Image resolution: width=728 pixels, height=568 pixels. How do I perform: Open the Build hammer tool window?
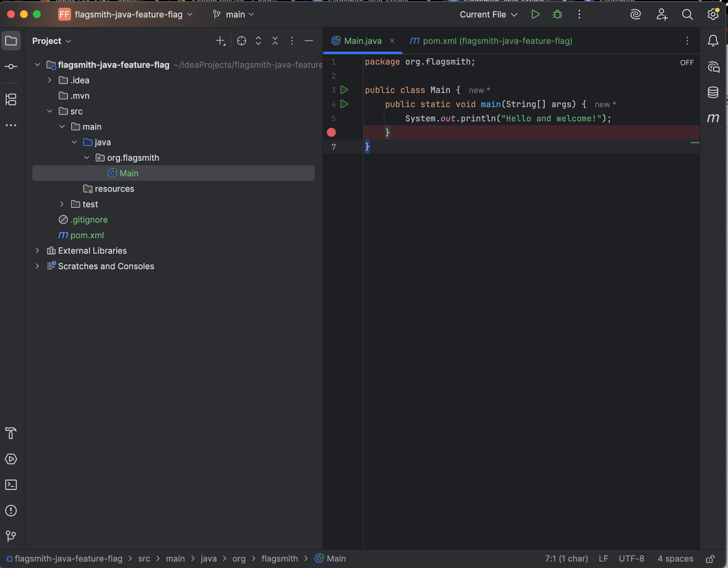[x=11, y=433]
